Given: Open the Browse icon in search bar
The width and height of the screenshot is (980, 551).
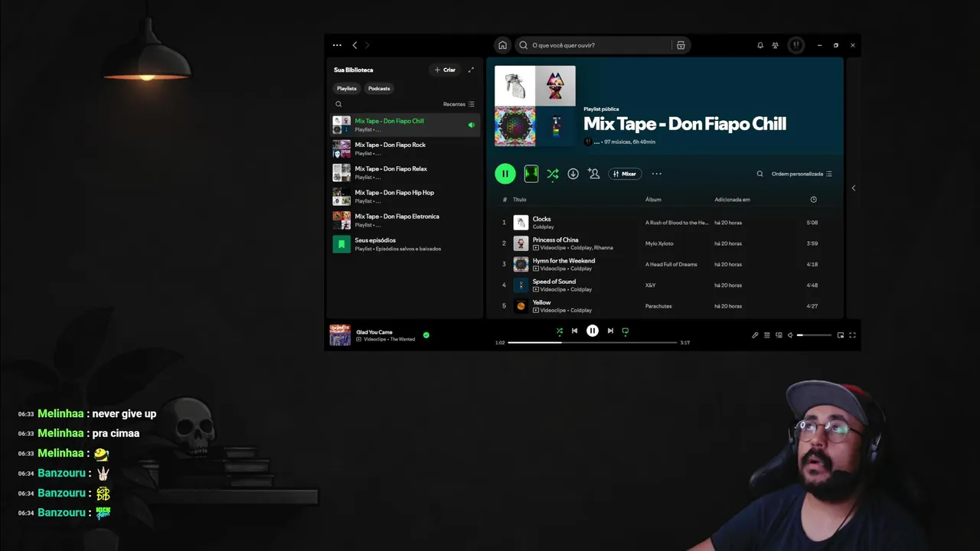Looking at the screenshot, I should coord(681,45).
